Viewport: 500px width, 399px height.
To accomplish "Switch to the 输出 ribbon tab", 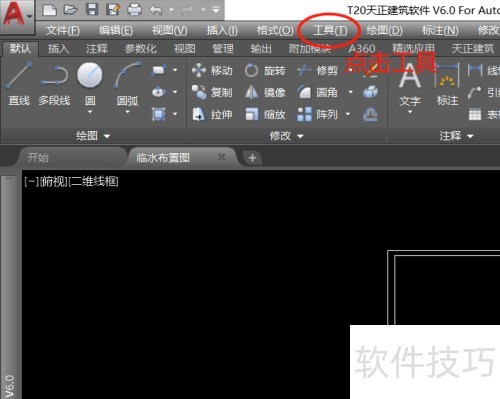I will (x=261, y=49).
